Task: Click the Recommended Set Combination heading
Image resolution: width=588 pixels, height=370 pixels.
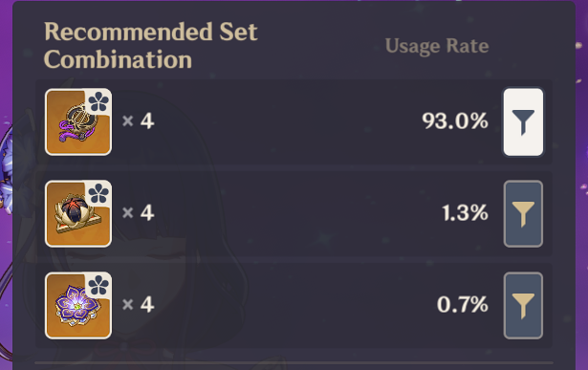Action: [x=151, y=45]
